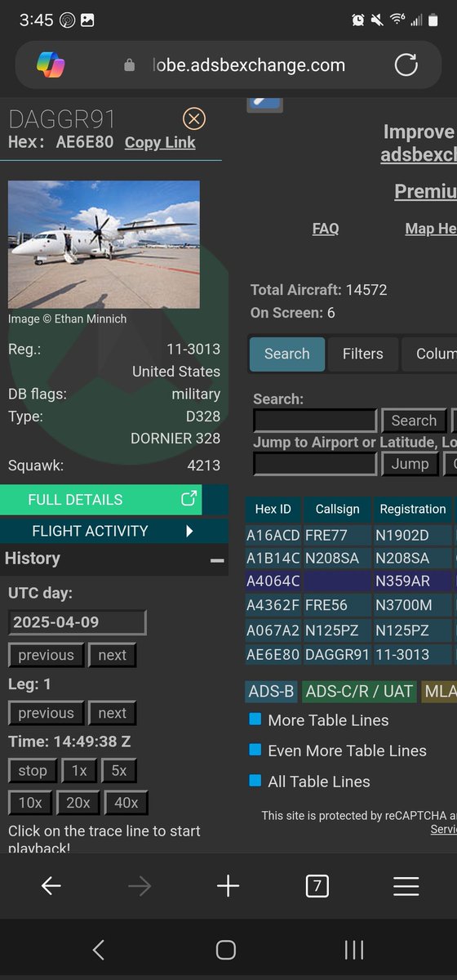Open Android recent apps button
This screenshot has height=980, width=457.
pyautogui.click(x=353, y=949)
